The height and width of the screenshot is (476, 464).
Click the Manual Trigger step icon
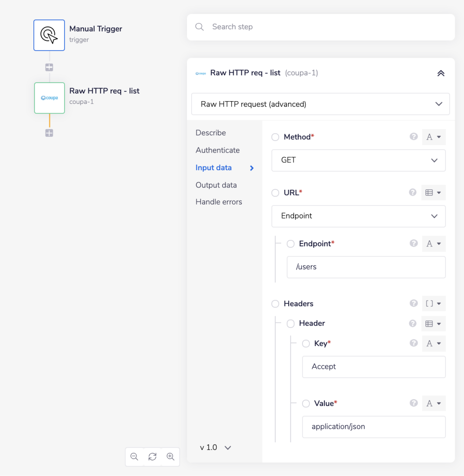[x=49, y=35]
